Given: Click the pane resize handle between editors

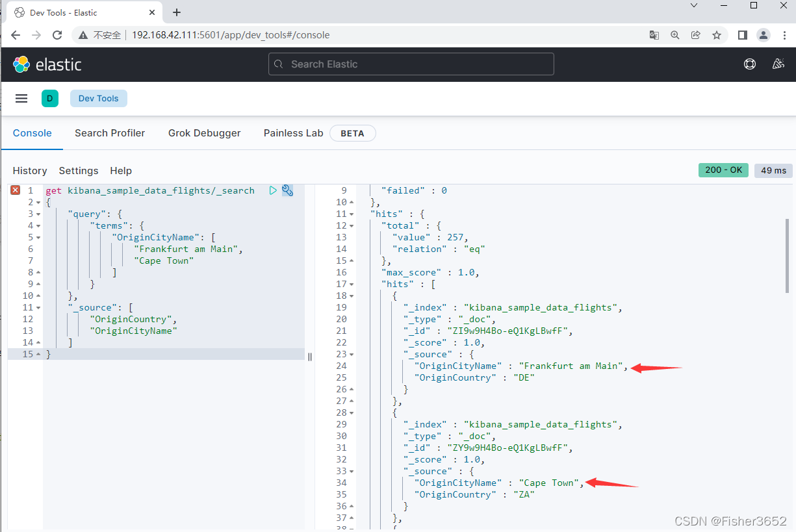Looking at the screenshot, I should pyautogui.click(x=310, y=357).
